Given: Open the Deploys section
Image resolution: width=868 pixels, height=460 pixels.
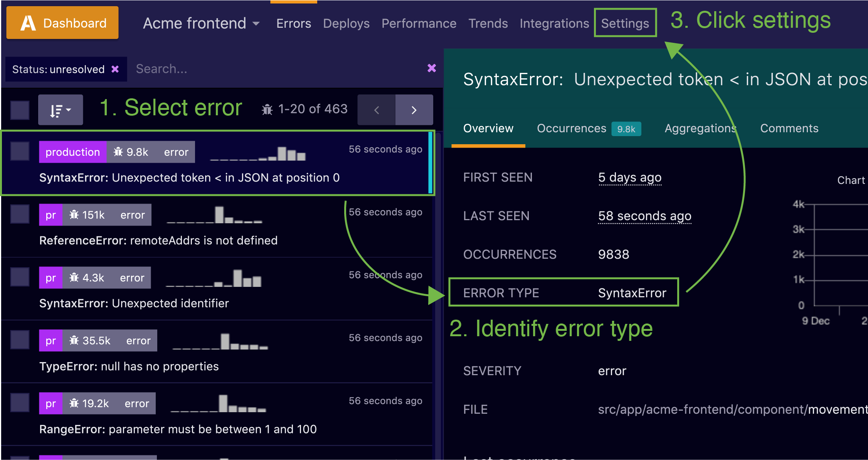Looking at the screenshot, I should coord(346,24).
